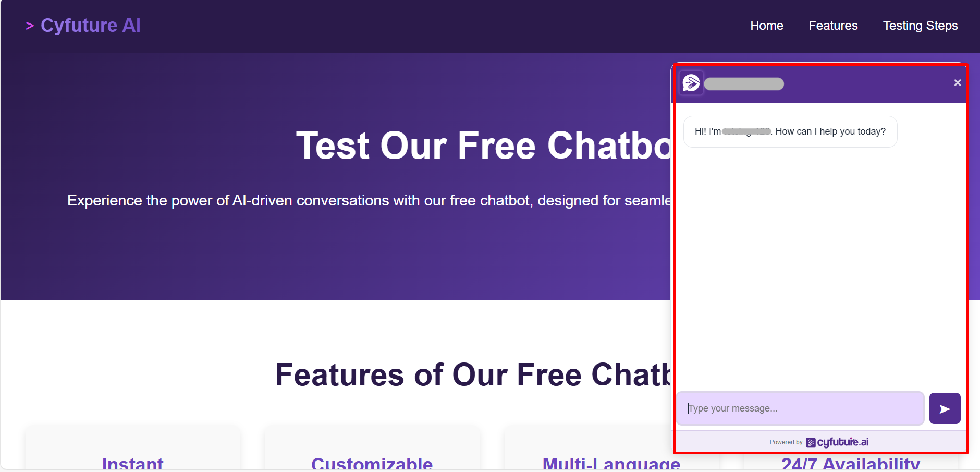Open the Testing Steps navigation link
The height and width of the screenshot is (472, 980).
(x=920, y=26)
